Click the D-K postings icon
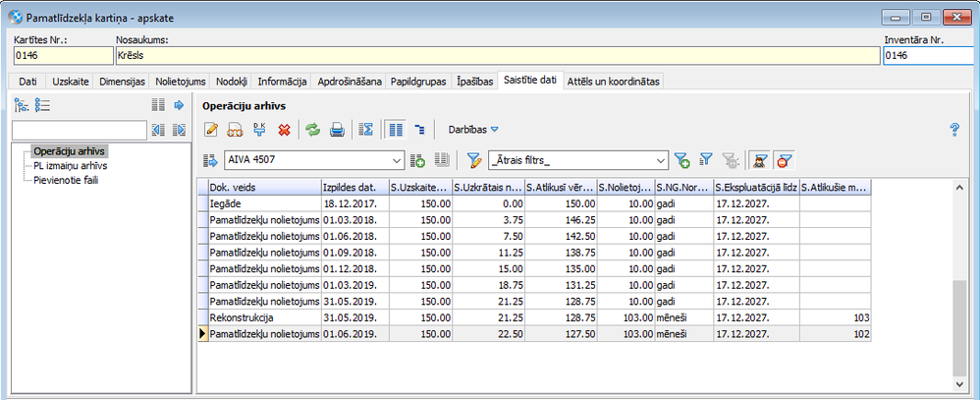The height and width of the screenshot is (400, 980). [x=259, y=130]
